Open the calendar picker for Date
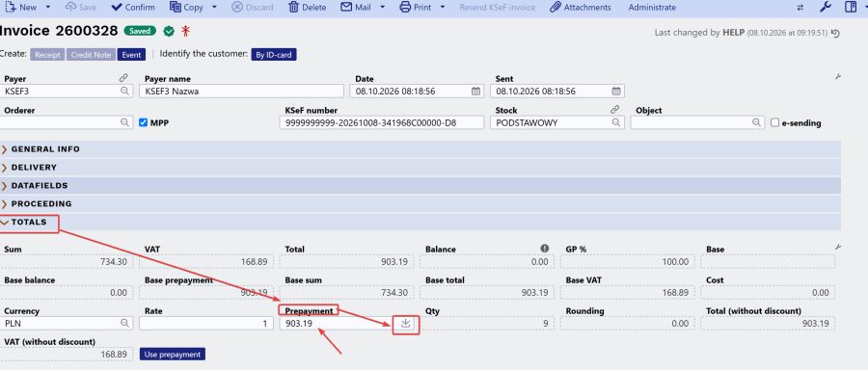 [475, 92]
